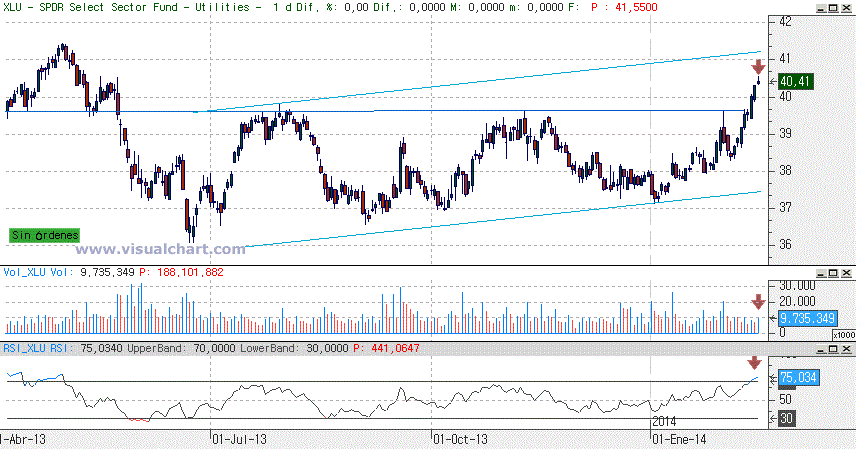
Task: Click the 'P : 41,5500' red value
Action: pyautogui.click(x=625, y=8)
